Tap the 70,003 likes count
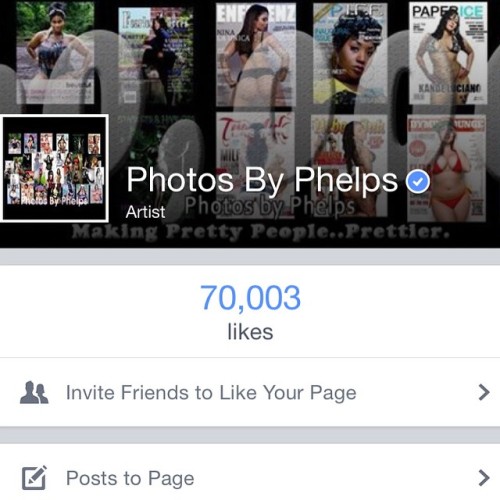500x500 pixels. [x=250, y=298]
